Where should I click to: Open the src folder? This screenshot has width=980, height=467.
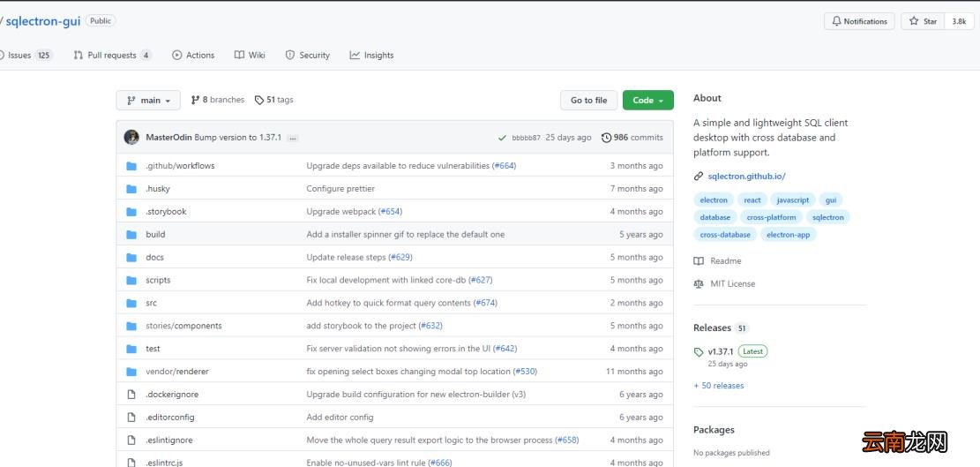tap(151, 303)
